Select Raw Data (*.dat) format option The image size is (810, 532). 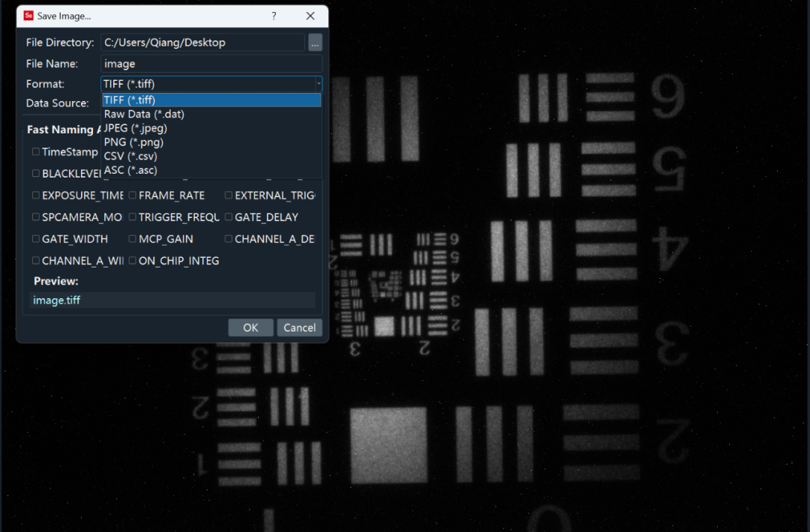[211, 114]
